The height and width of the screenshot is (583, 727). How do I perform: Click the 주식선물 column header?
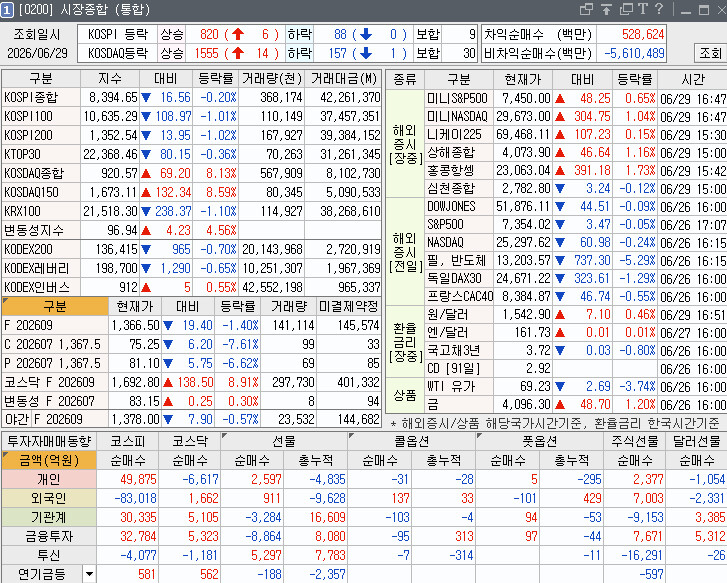(x=635, y=441)
